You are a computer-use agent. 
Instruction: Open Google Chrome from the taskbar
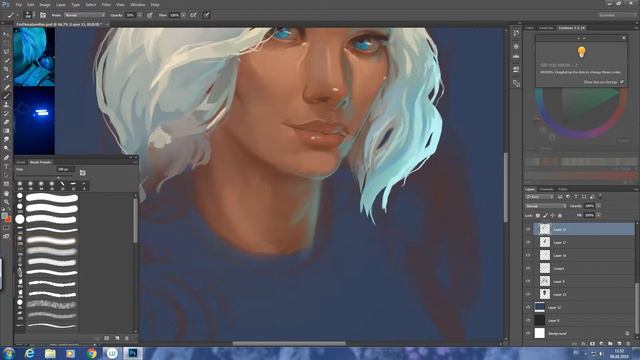pyautogui.click(x=91, y=353)
